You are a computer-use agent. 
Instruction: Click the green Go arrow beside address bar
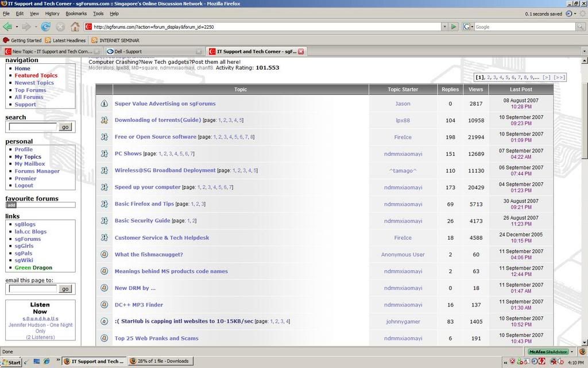tap(454, 26)
